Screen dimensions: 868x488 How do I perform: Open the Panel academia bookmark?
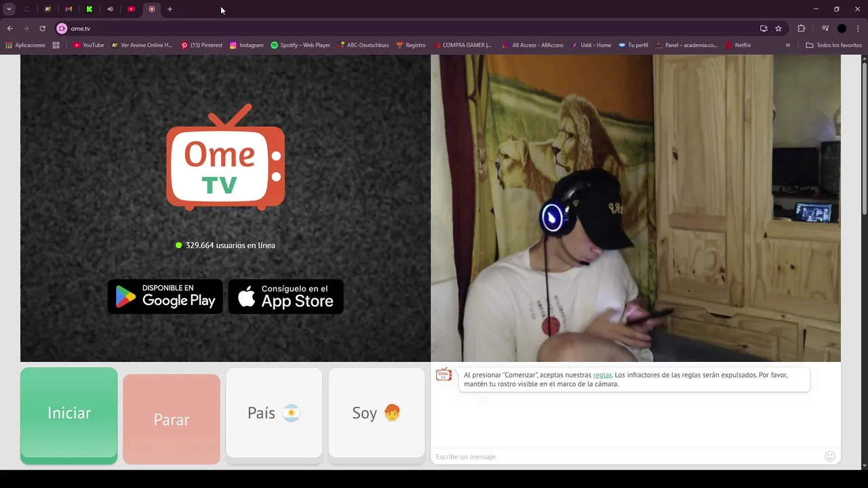[x=687, y=45]
